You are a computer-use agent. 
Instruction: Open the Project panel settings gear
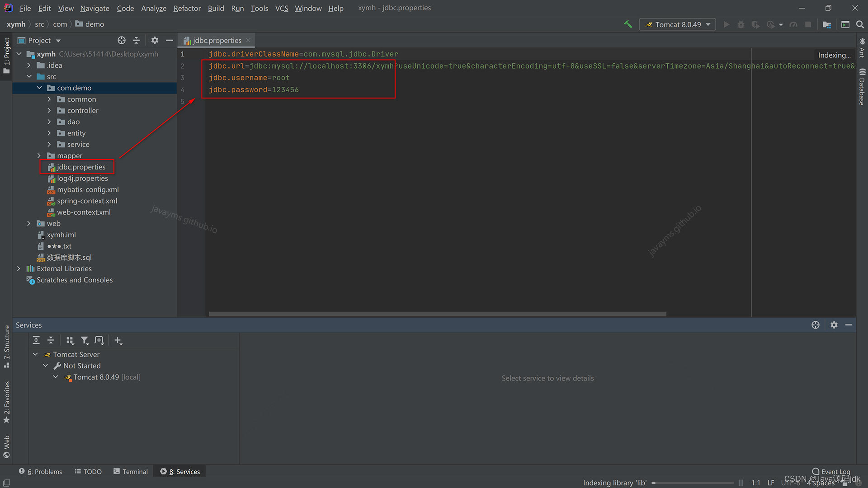coord(155,40)
